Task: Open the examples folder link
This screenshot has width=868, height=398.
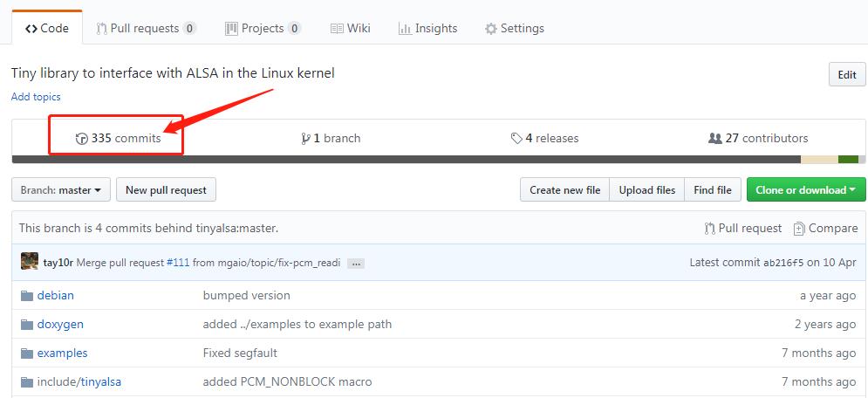Action: 62,353
